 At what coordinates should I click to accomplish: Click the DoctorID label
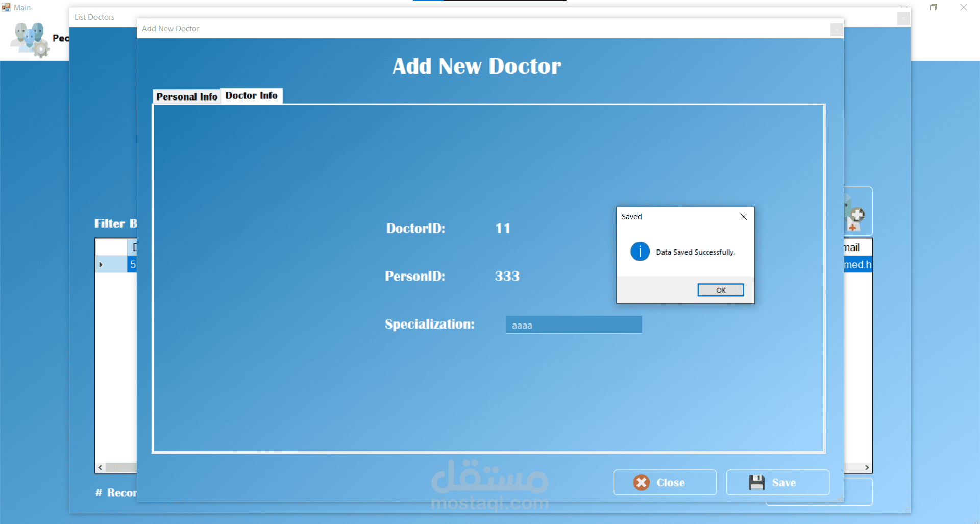415,228
